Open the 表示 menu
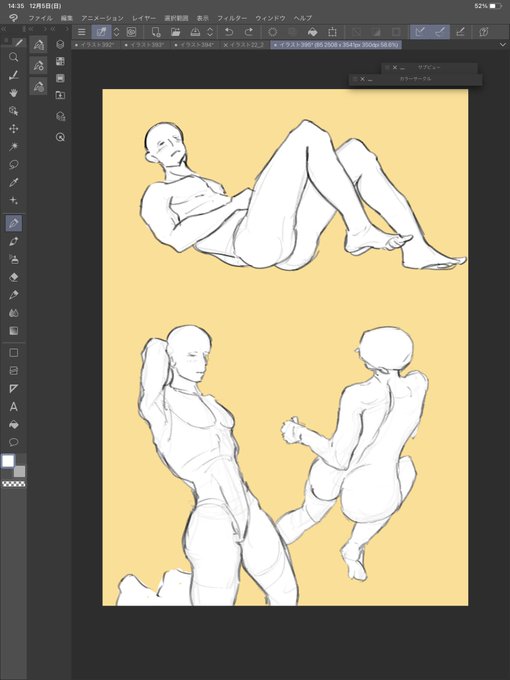 tap(203, 18)
